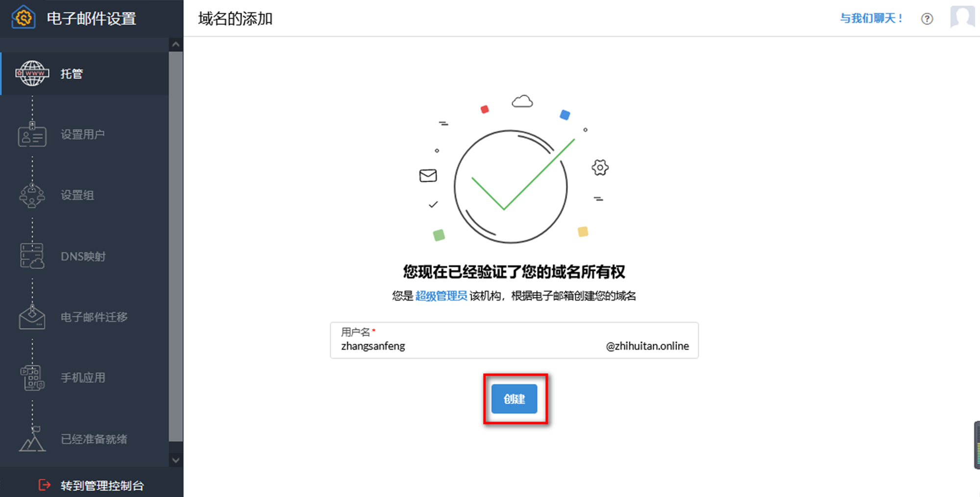Click the @zhihuitan.online domain suffix
This screenshot has height=497, width=980.
tap(647, 346)
